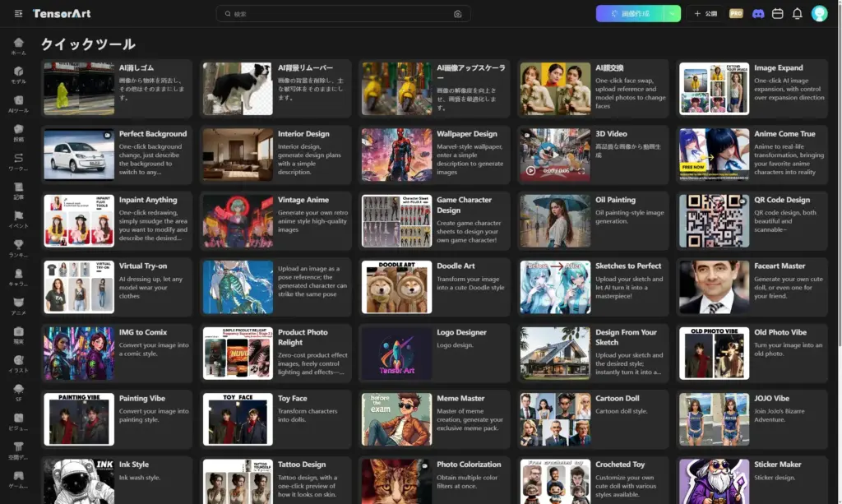Click the Oil Painting title
This screenshot has width=842, height=504.
coord(615,200)
